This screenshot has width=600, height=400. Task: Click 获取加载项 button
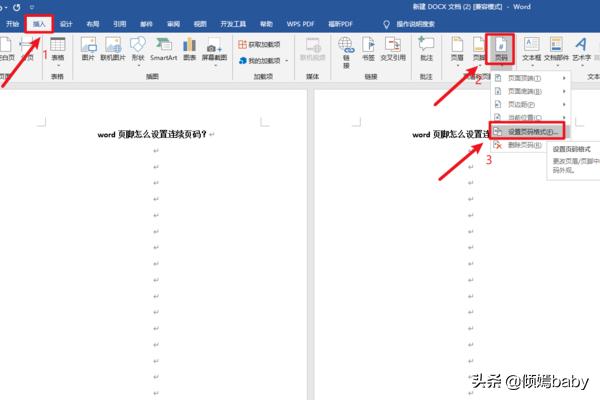(x=266, y=45)
